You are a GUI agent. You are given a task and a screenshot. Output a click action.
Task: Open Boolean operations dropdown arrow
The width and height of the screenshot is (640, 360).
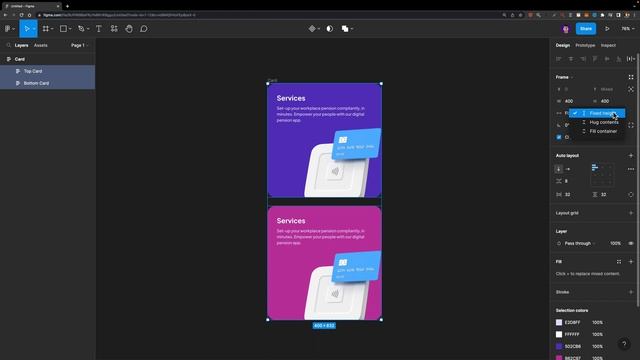pyautogui.click(x=352, y=29)
